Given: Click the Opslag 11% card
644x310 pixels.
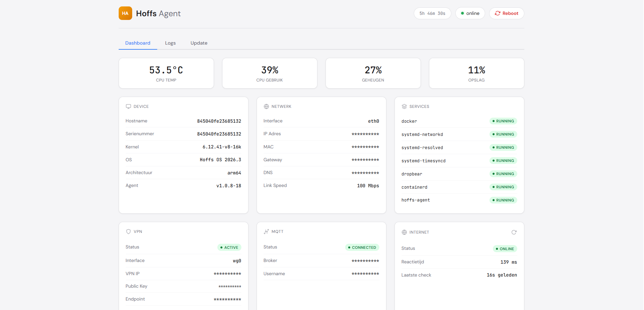Looking at the screenshot, I should coord(476,73).
